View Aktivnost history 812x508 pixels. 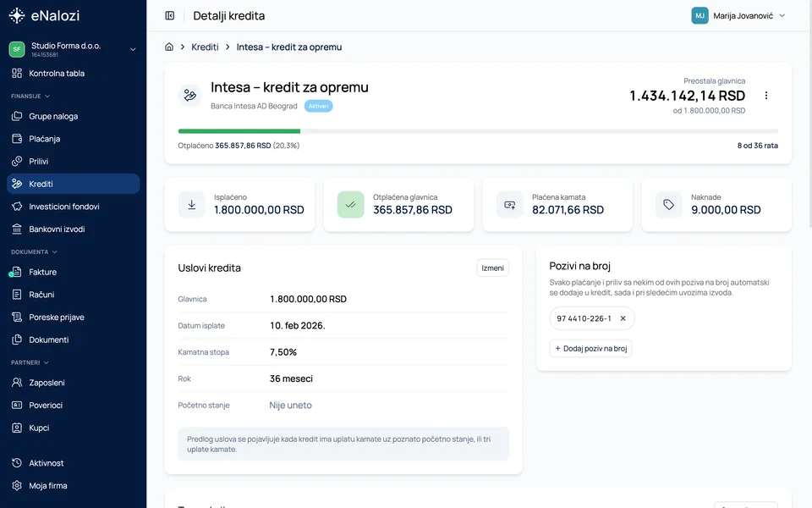(73, 463)
